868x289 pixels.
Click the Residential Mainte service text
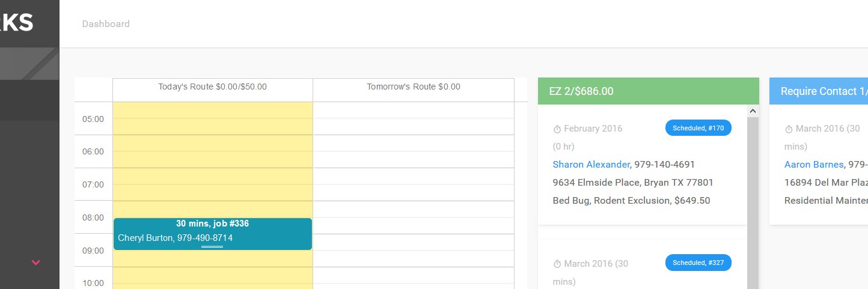pos(826,200)
